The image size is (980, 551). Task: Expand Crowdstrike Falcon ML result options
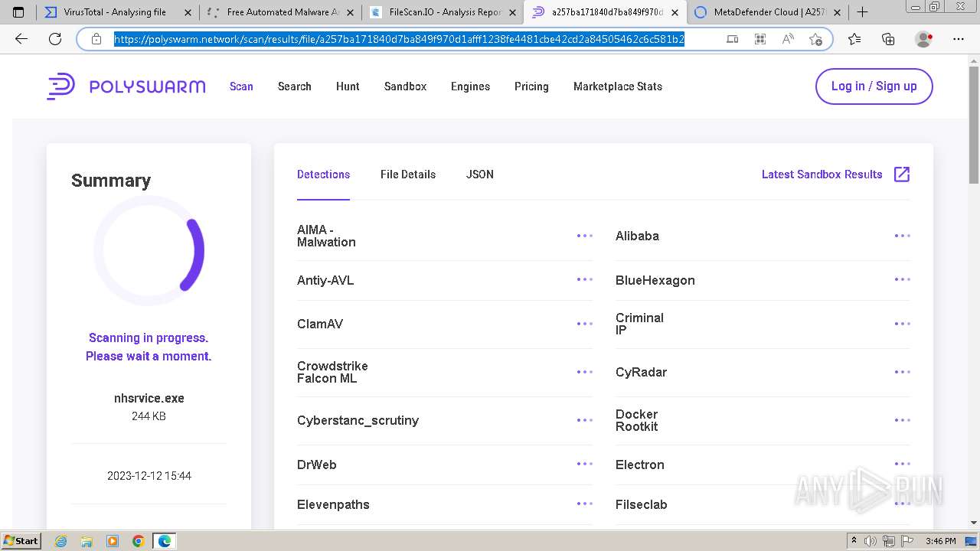click(585, 372)
